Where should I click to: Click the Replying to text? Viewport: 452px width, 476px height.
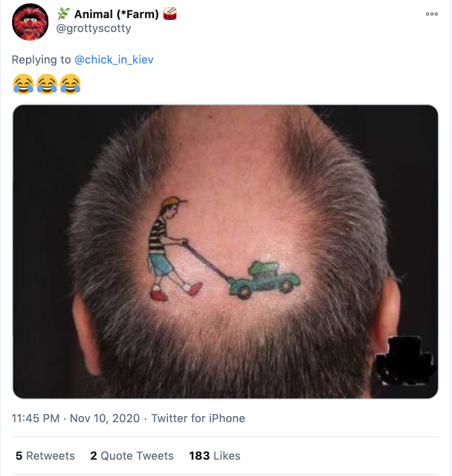pos(41,60)
